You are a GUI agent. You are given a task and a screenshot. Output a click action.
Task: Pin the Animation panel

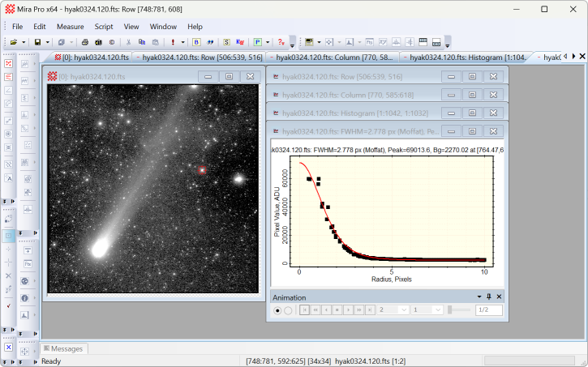[488, 297]
